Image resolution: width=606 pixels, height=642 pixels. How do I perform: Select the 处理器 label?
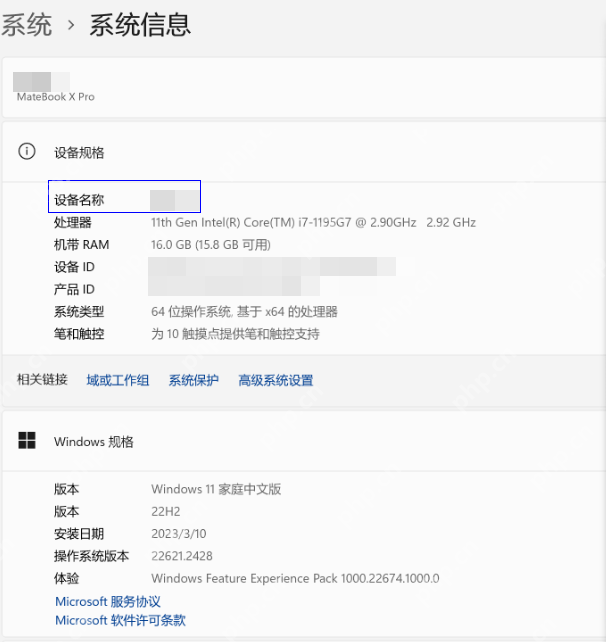coord(72,223)
